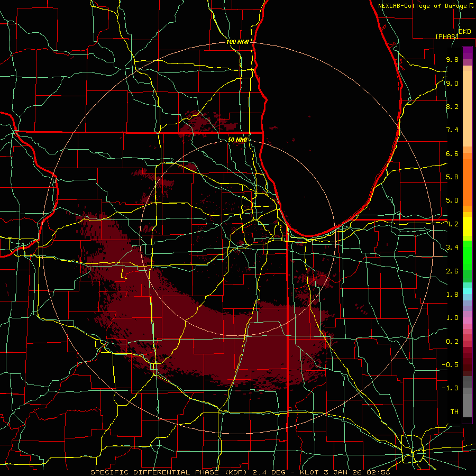The width and height of the screenshot is (476, 476).
Task: Click the 5.8 scale value
Action: click(452, 177)
